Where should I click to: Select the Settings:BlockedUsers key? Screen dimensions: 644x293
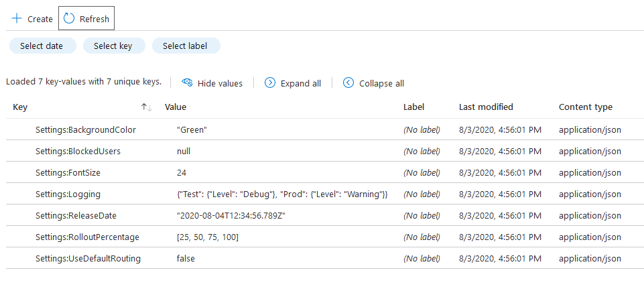[78, 151]
